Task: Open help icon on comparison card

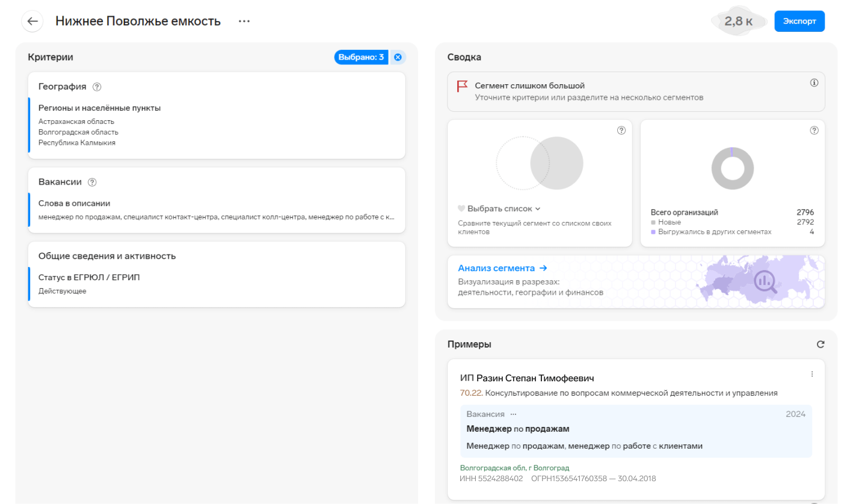Action: tap(621, 131)
